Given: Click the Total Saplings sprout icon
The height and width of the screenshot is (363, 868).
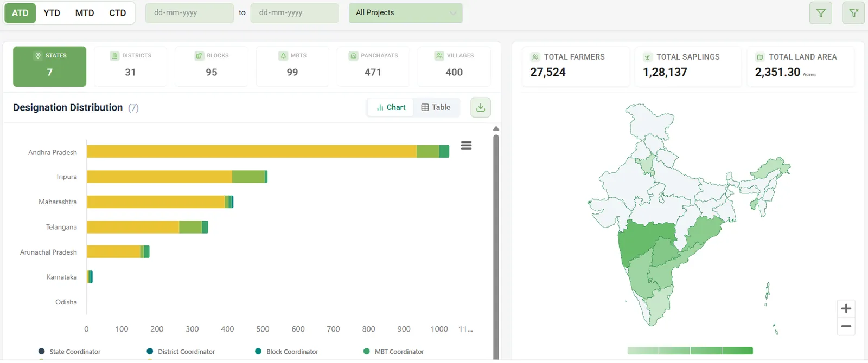Looking at the screenshot, I should coord(647,57).
